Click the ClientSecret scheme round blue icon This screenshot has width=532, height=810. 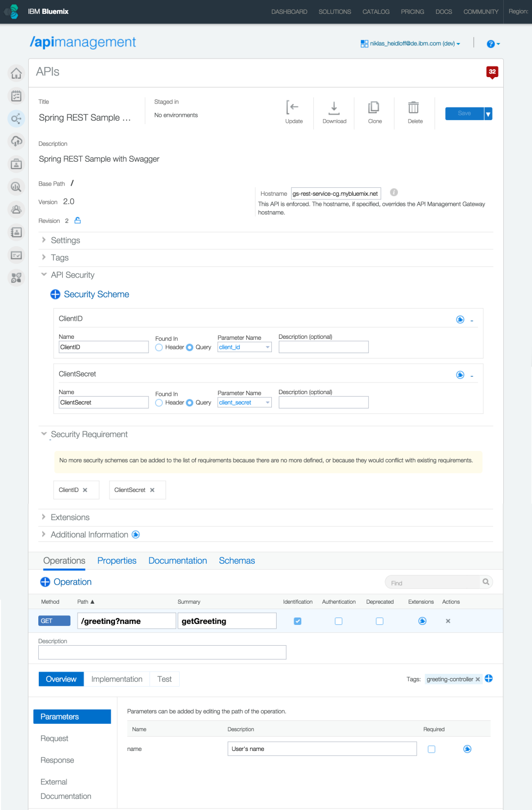460,374
